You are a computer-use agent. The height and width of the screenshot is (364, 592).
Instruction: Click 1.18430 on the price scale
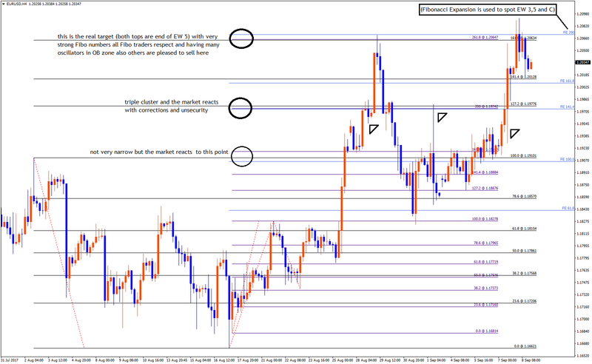coord(583,209)
